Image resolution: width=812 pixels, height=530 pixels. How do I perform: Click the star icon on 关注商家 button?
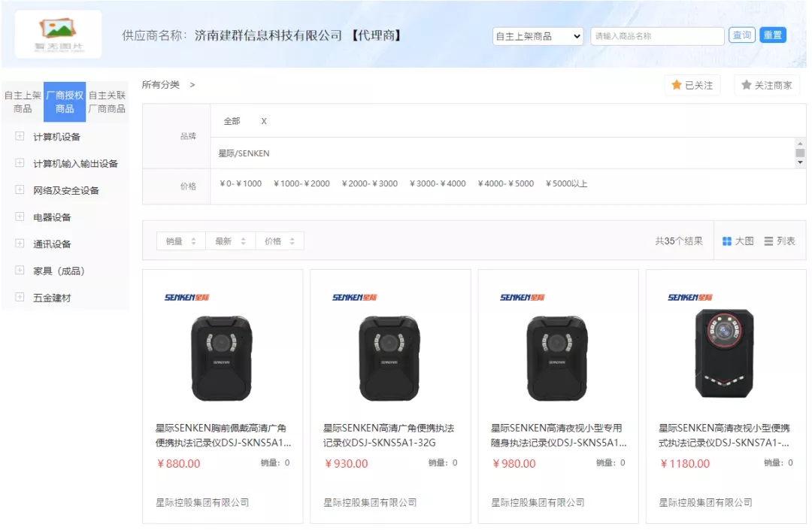tap(747, 85)
